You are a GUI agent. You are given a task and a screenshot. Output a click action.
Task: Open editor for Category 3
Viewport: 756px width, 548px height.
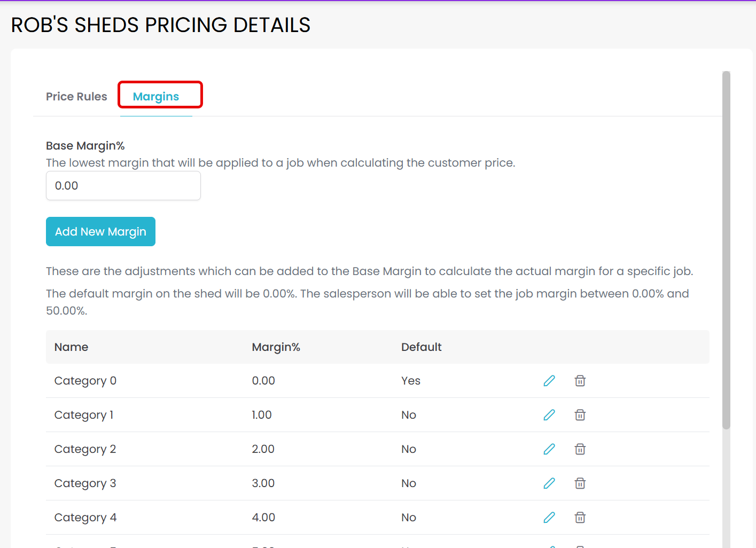pyautogui.click(x=549, y=483)
